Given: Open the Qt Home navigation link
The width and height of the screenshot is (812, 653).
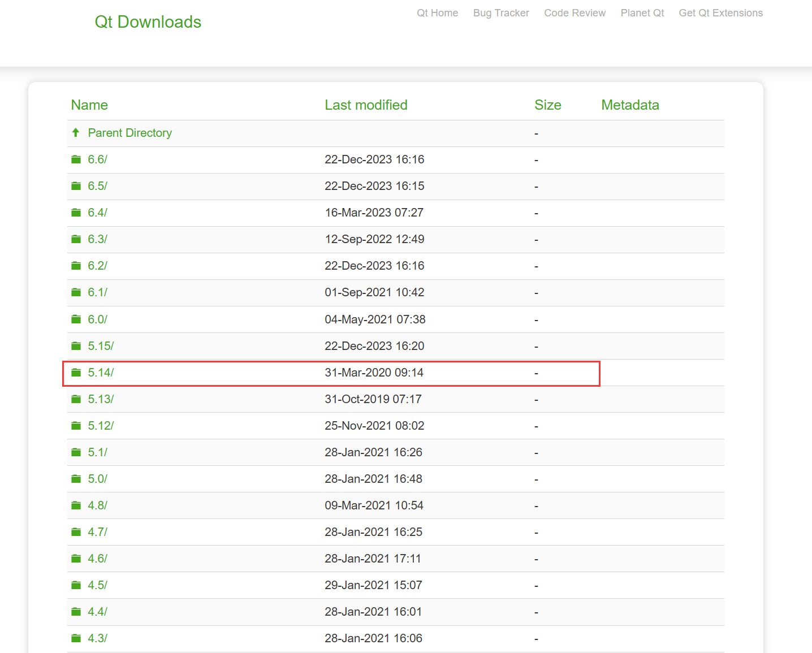Looking at the screenshot, I should (437, 13).
